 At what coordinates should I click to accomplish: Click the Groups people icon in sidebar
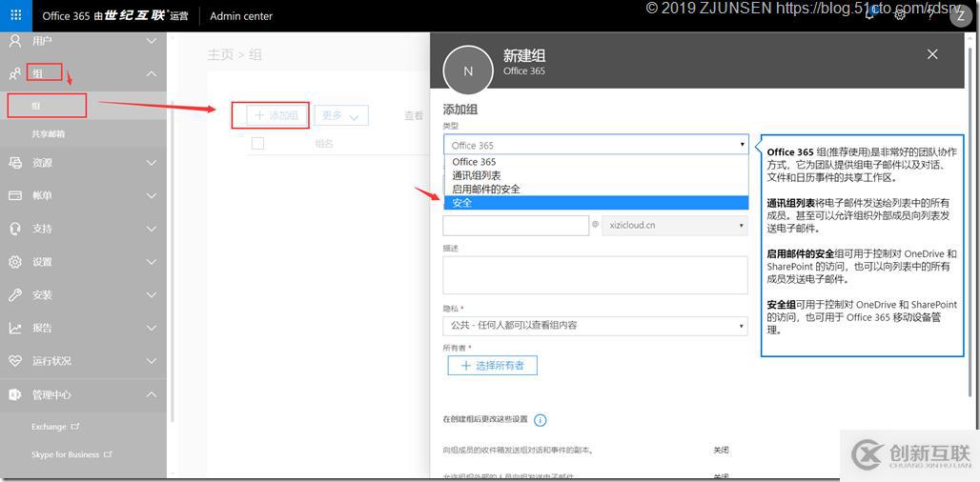15,74
